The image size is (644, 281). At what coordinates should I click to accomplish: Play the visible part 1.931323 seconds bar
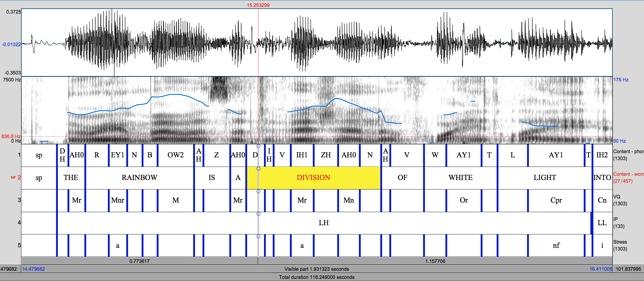[x=316, y=269]
